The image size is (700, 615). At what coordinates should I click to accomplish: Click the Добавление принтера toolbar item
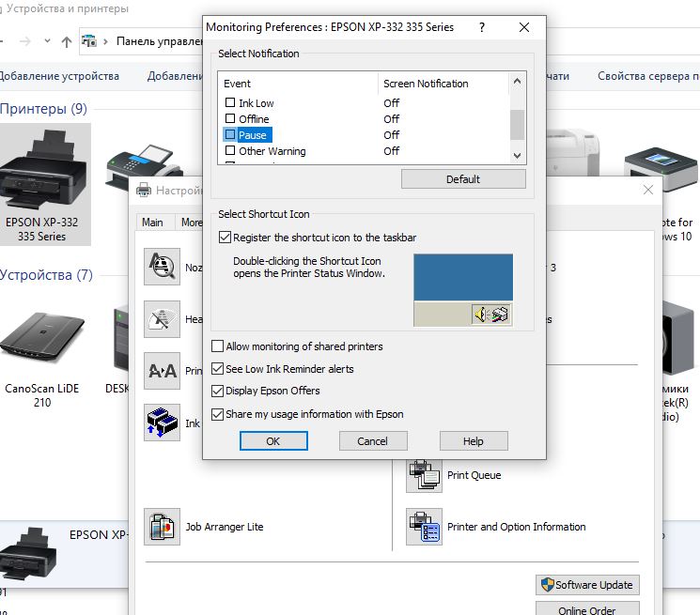tap(175, 76)
